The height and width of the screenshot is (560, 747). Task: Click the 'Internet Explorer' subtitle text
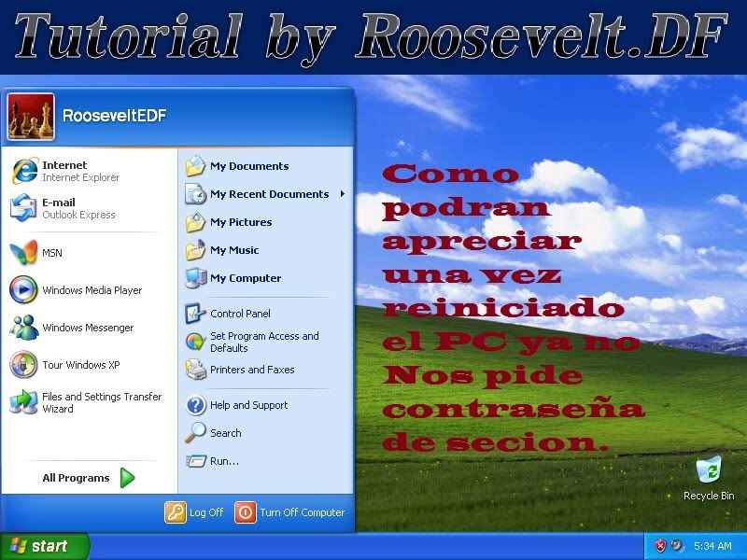click(81, 177)
